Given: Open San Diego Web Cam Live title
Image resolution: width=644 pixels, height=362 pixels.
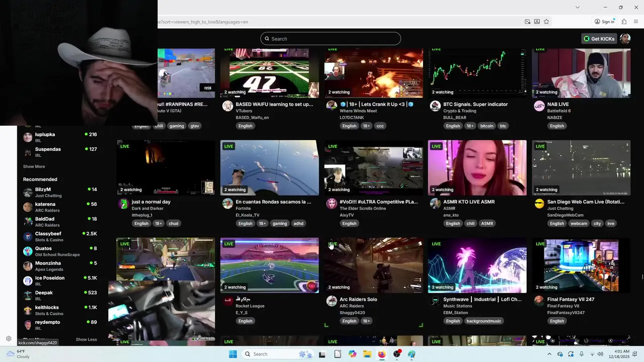Looking at the screenshot, I should (x=586, y=202).
